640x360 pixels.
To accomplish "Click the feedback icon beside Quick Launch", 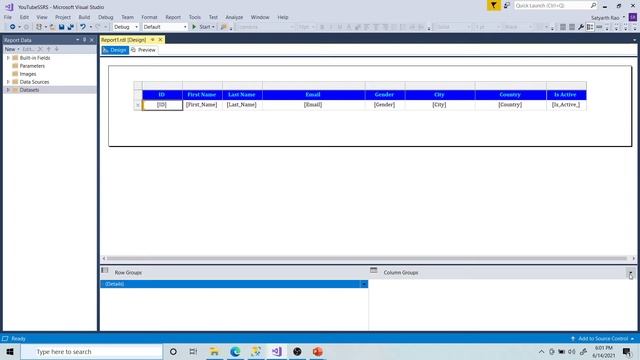I will point(507,5).
